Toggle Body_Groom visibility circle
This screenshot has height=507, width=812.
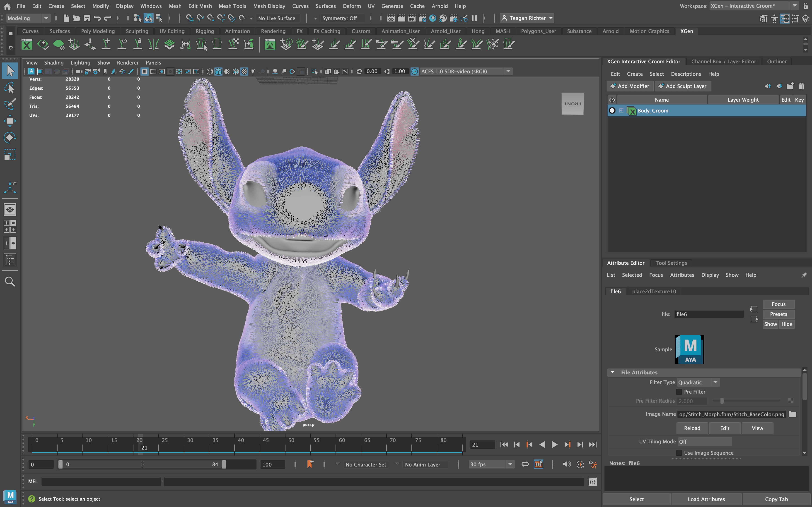(612, 111)
